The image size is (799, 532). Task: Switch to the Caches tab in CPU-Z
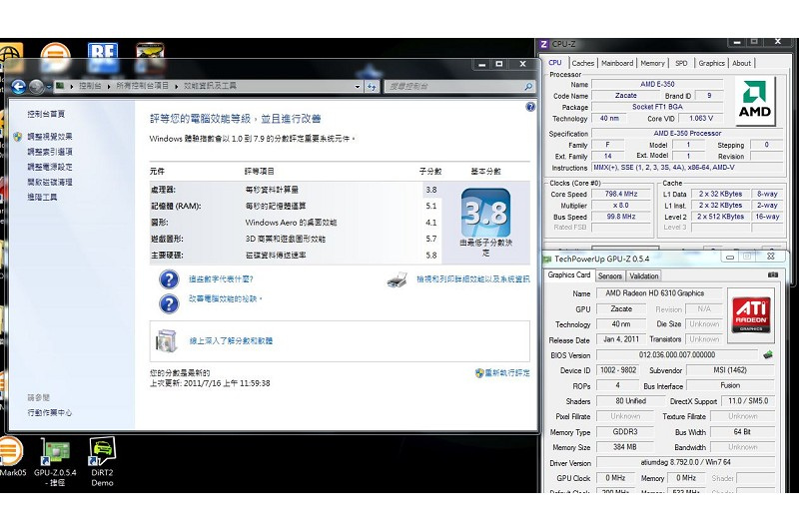pos(582,63)
